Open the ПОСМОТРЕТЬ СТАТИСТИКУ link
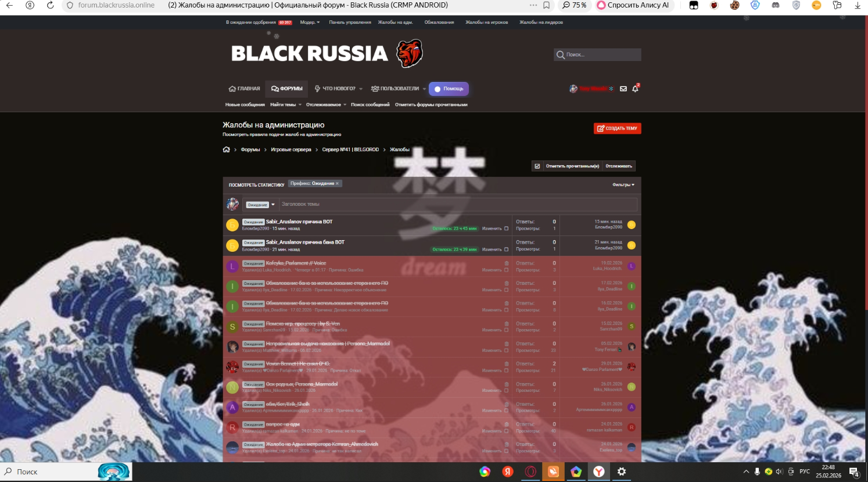868x482 pixels. tap(256, 185)
